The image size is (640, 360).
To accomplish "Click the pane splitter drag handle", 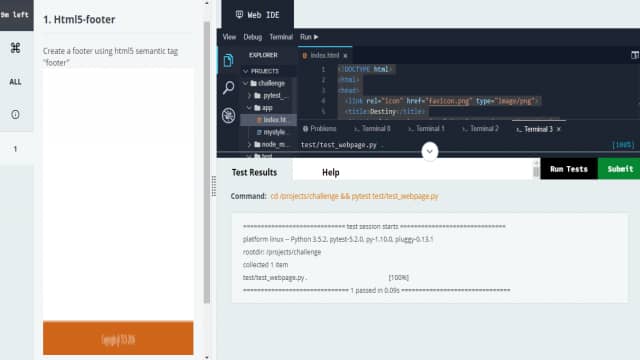I will (x=213, y=186).
